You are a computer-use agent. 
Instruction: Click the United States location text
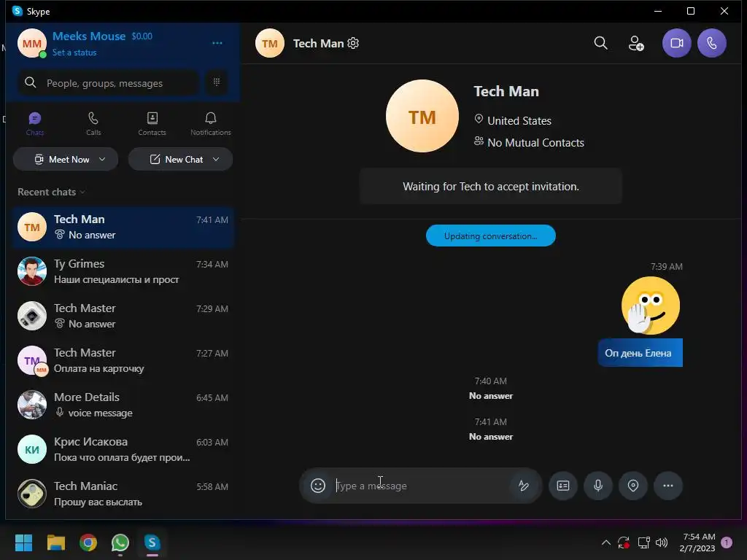pos(519,120)
